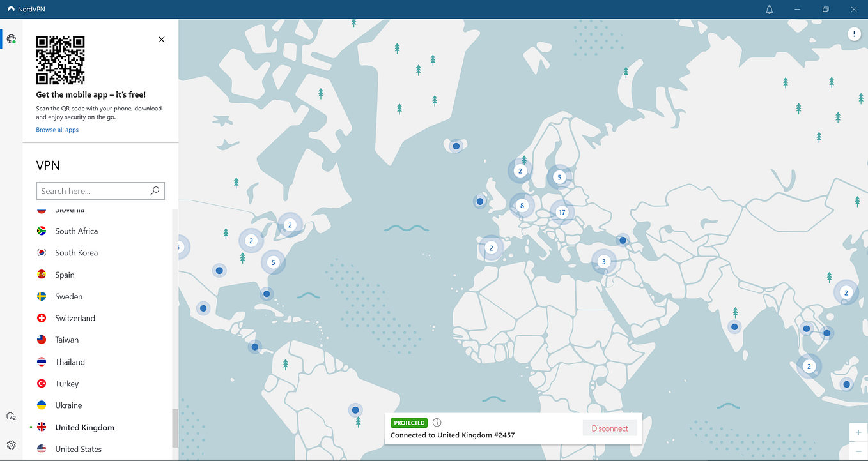868x461 pixels.
Task: Click the 17-server cluster on the map
Action: pyautogui.click(x=561, y=211)
